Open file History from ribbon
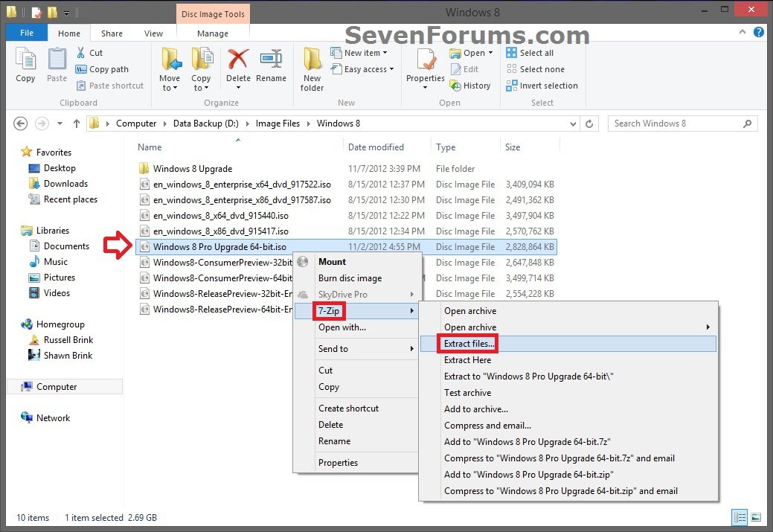The width and height of the screenshot is (773, 532). [469, 86]
